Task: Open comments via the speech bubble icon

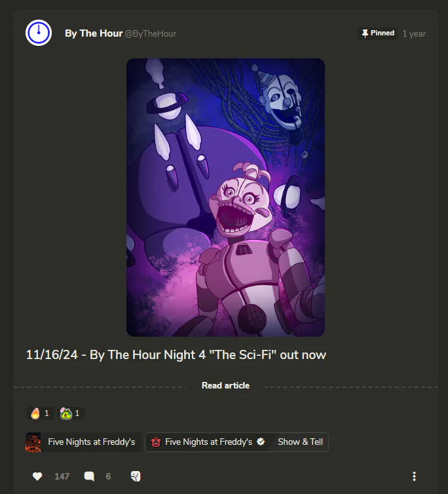Action: (x=89, y=476)
